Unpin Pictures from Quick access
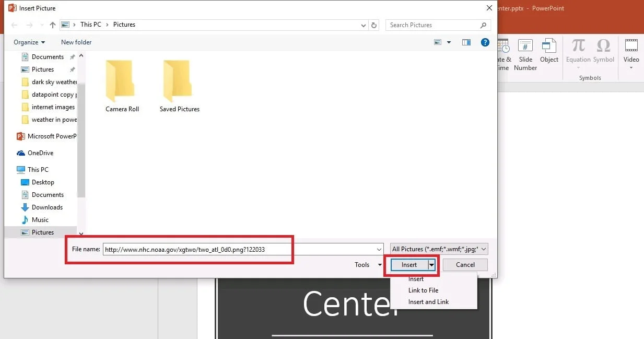The image size is (644, 339). (x=73, y=69)
